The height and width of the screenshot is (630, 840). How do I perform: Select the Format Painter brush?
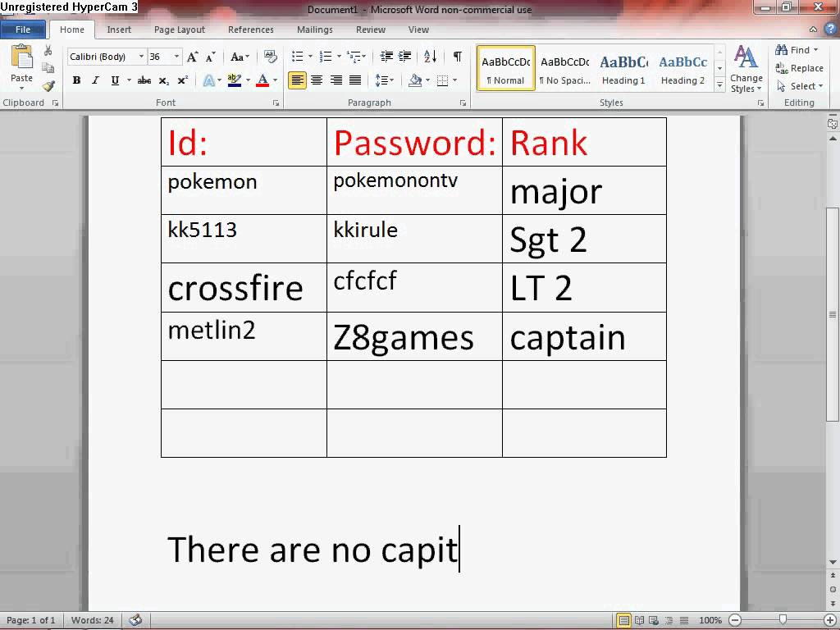[48, 85]
